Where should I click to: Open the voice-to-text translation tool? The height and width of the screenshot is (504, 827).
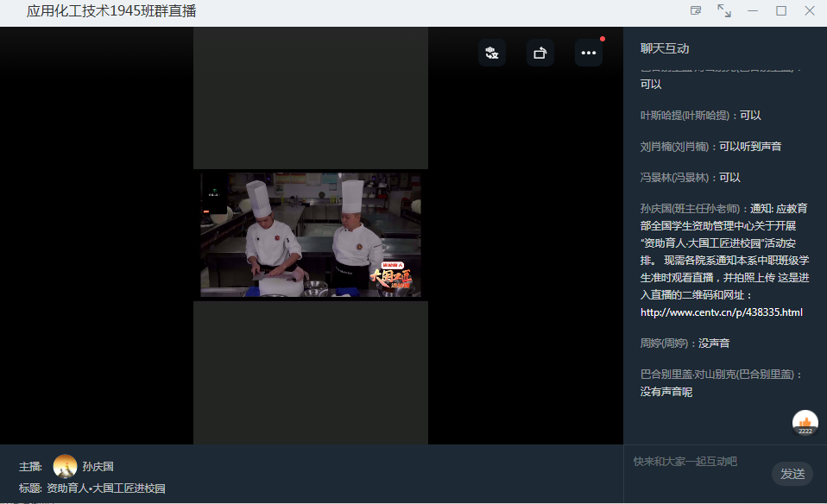(491, 53)
